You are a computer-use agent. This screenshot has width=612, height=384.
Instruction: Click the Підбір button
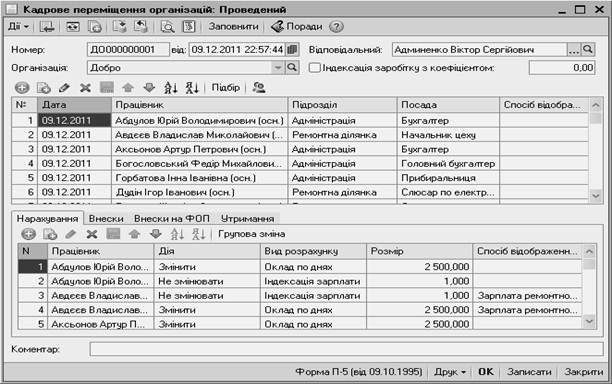[x=226, y=87]
